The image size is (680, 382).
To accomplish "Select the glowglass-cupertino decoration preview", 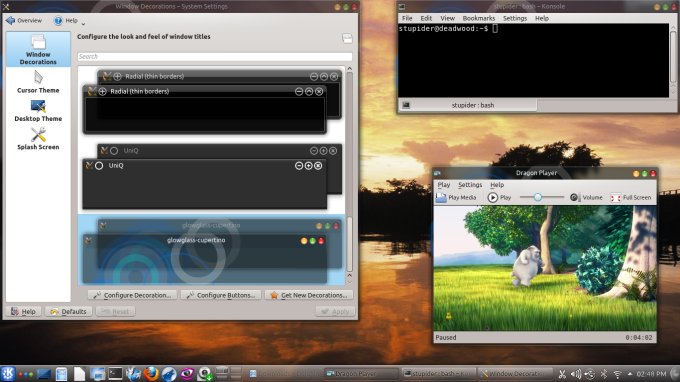I will point(212,250).
